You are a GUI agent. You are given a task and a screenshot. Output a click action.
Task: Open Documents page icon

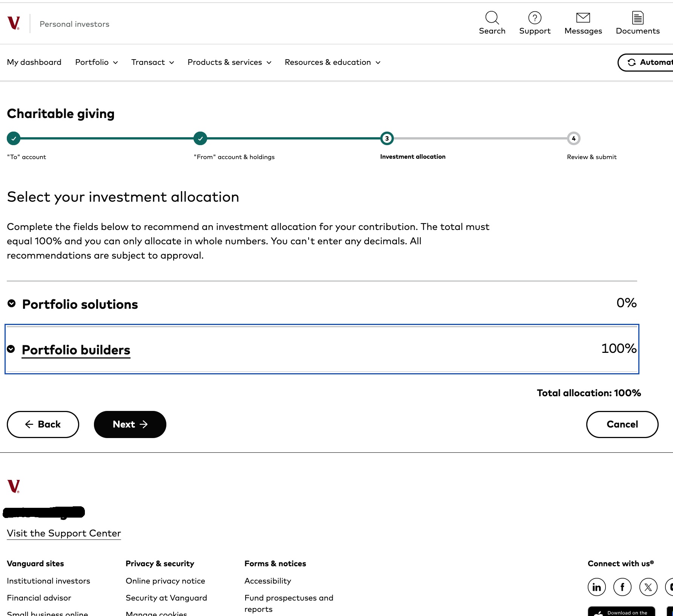click(638, 18)
